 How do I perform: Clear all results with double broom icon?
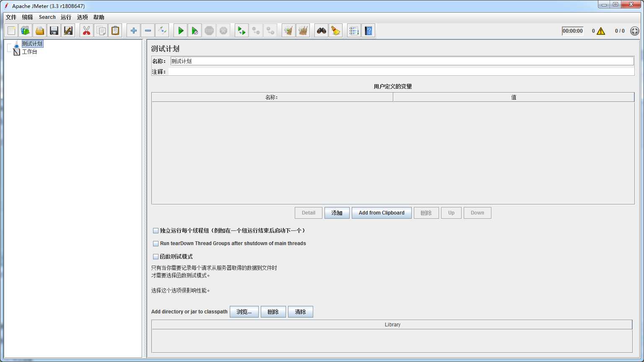(x=303, y=31)
